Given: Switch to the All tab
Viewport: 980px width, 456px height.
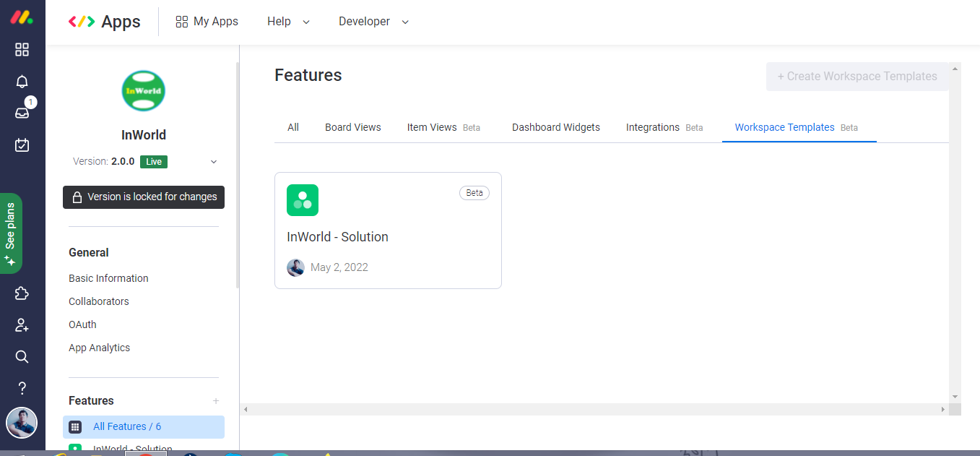Looking at the screenshot, I should click(x=293, y=127).
